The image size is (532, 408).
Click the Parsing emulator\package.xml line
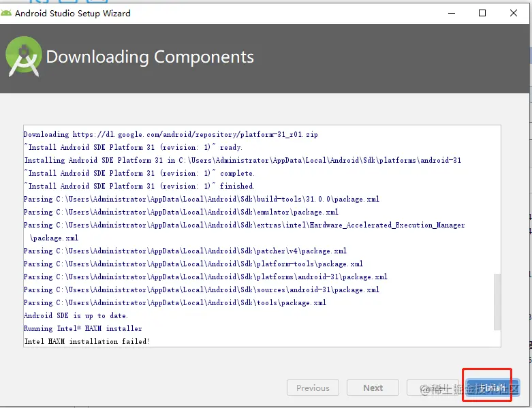(181, 212)
